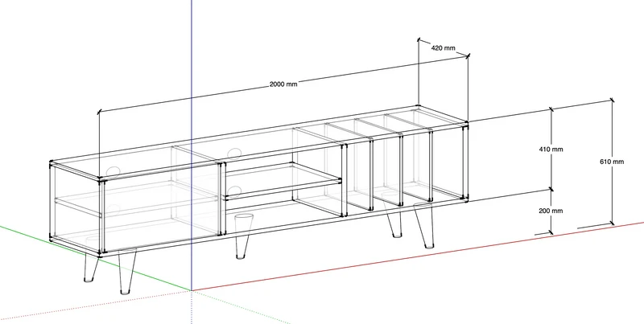Select the center front tapered leg

point(243,236)
